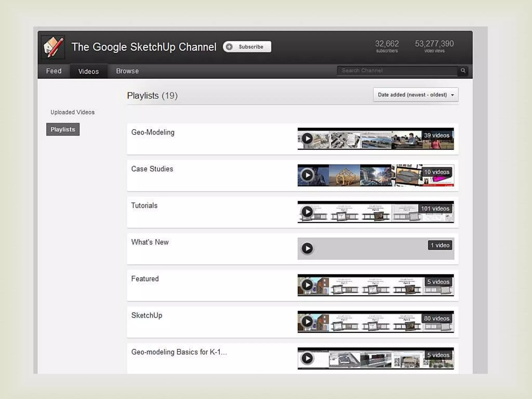This screenshot has width=532, height=399.
Task: Click the SketchUp channel logo icon
Action: tap(53, 47)
